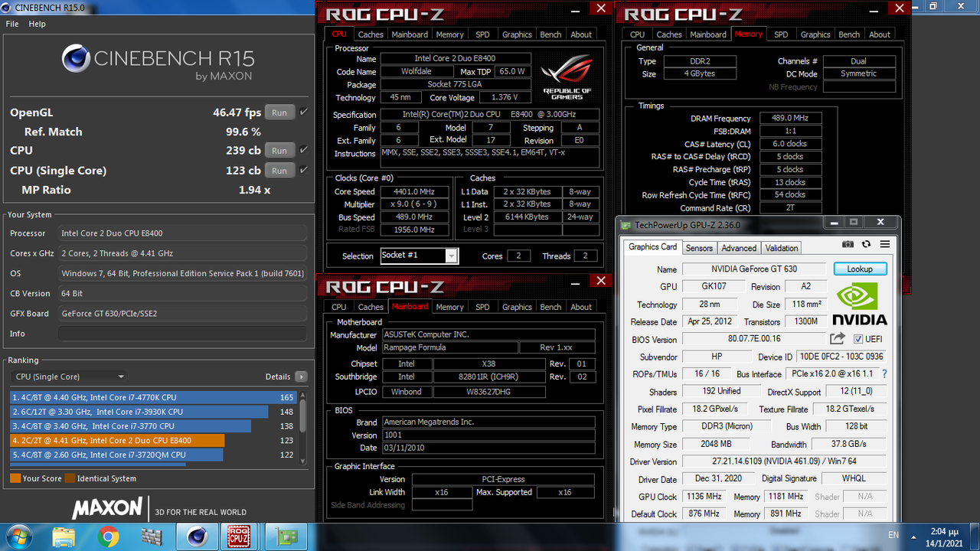Open the Socket #1 selection dropdown
This screenshot has height=551, width=980.
tap(419, 256)
